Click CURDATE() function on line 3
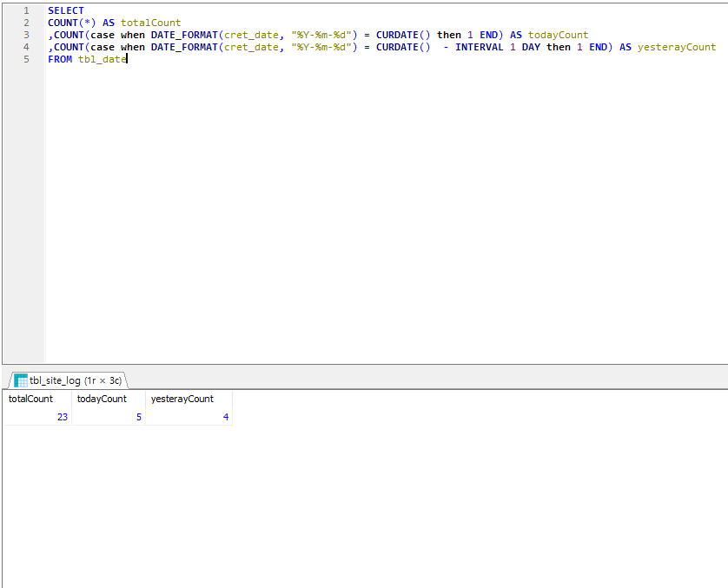The image size is (728, 588). [x=403, y=35]
